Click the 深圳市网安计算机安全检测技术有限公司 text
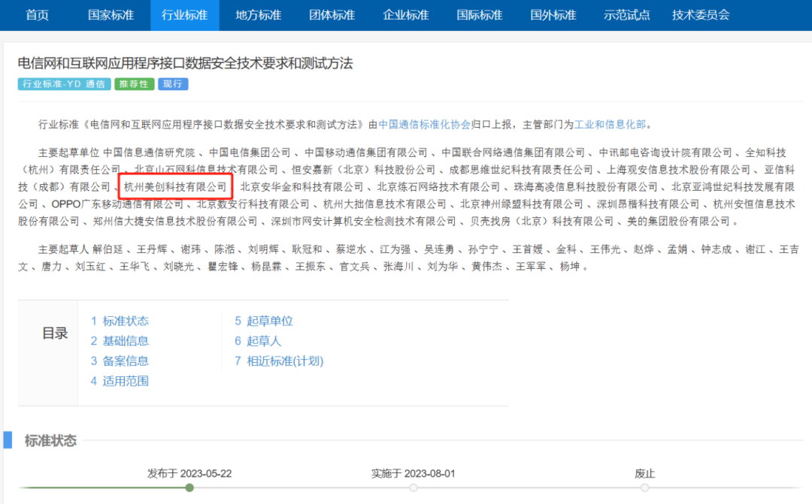 (364, 222)
